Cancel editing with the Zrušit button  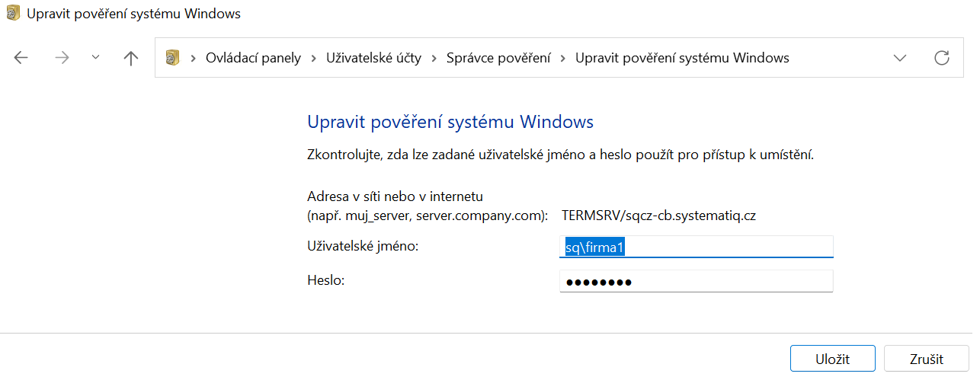point(926,359)
